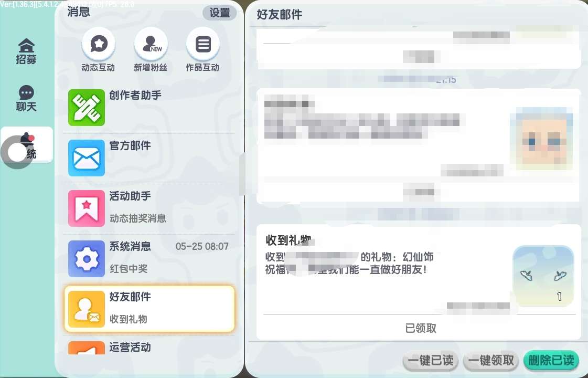Switch to the 招募 house tab
Image resolution: width=588 pixels, height=378 pixels.
click(26, 51)
